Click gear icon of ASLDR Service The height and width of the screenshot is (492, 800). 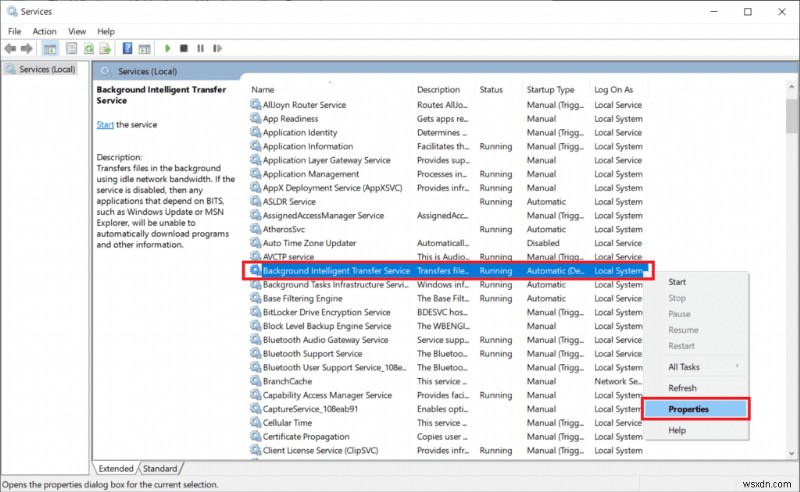[255, 202]
